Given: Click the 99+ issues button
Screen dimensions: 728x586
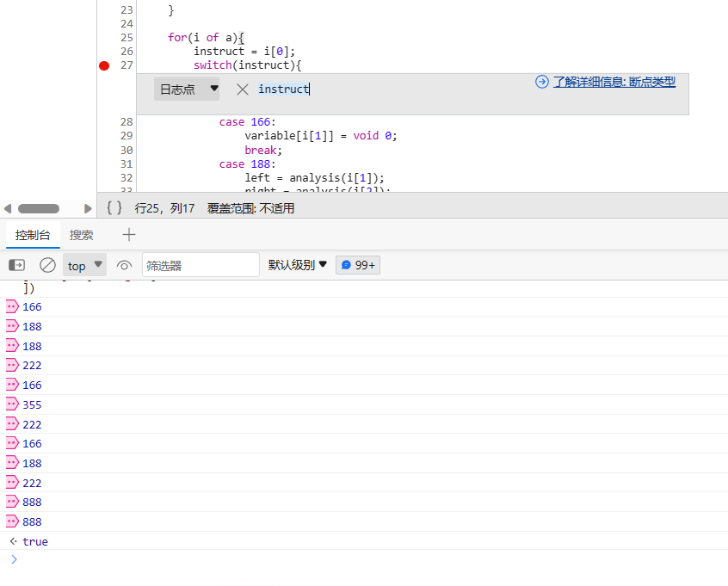Looking at the screenshot, I should click(x=358, y=265).
